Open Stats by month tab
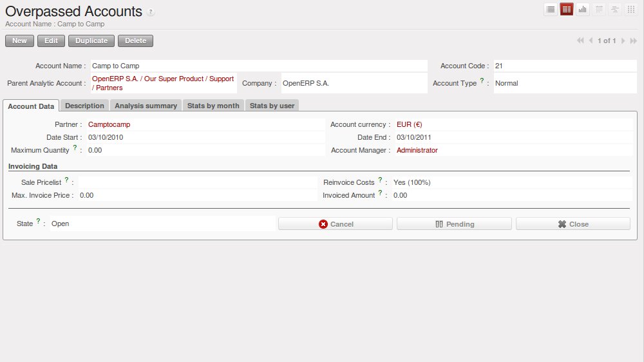The height and width of the screenshot is (362, 644). click(213, 106)
